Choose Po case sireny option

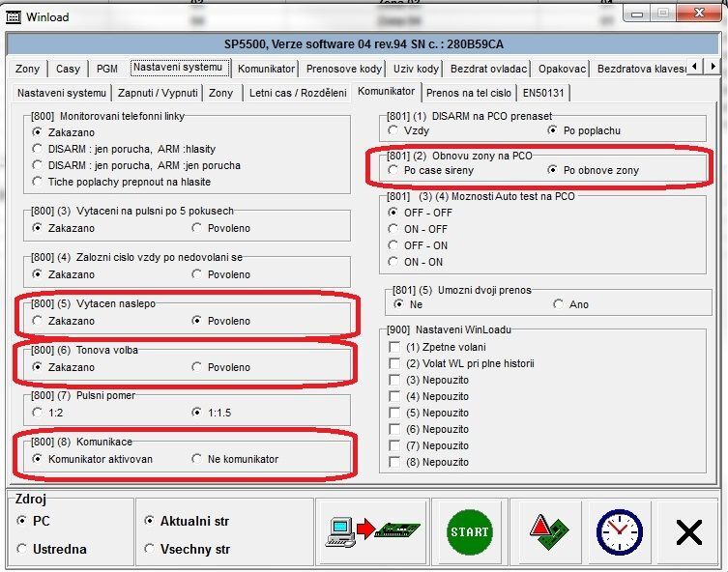(x=393, y=170)
